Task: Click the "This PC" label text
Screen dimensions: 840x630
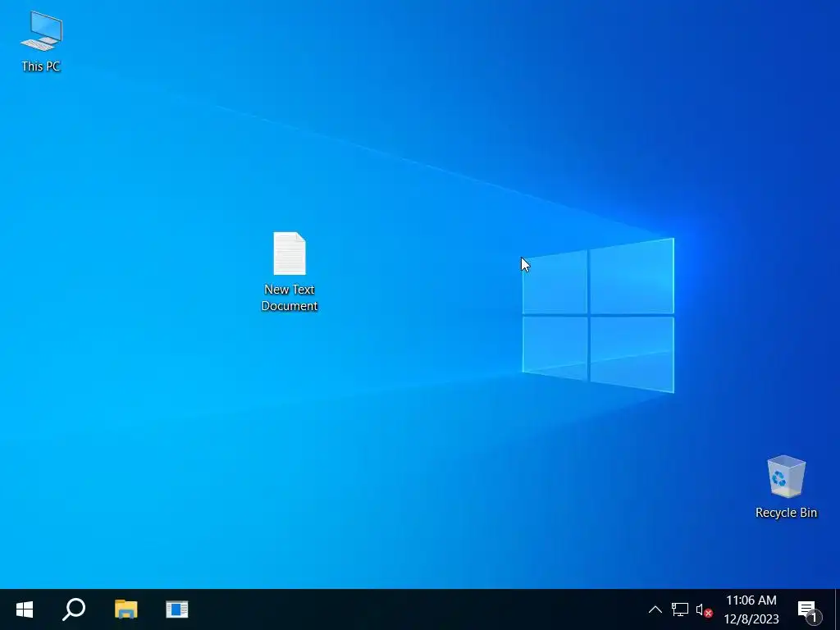Action: pyautogui.click(x=41, y=66)
